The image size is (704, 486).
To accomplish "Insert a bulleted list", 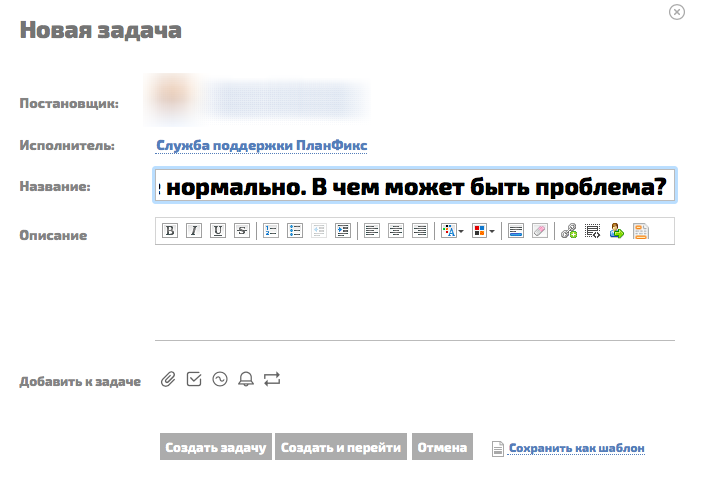I will 295,231.
